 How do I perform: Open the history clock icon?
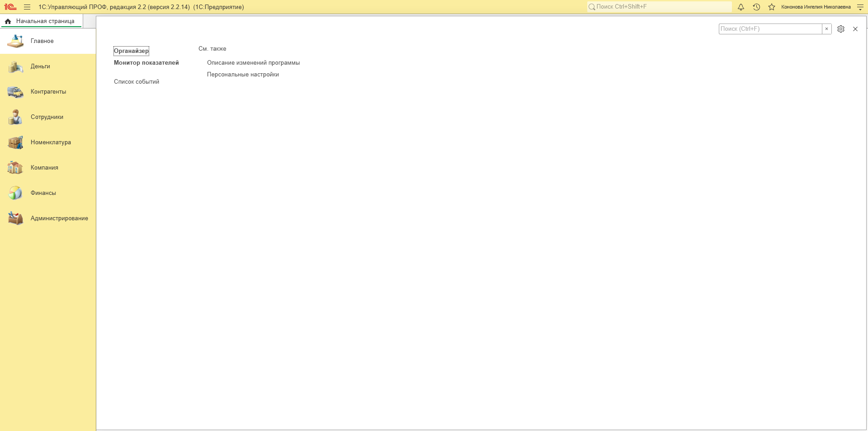click(x=756, y=7)
